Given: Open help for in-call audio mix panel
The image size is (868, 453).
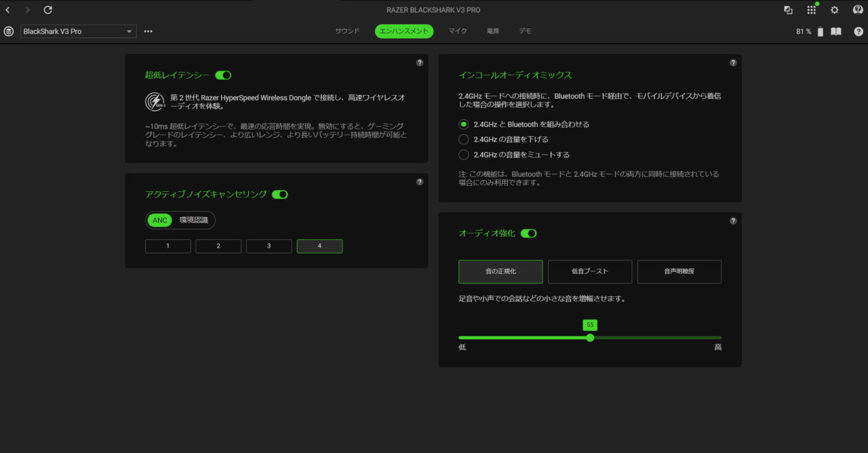Looking at the screenshot, I should click(733, 62).
